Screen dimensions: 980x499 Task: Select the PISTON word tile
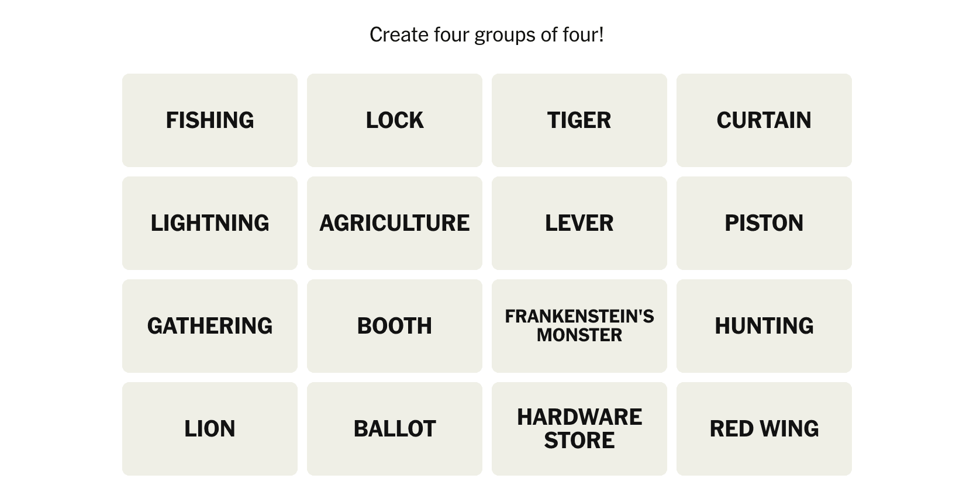[x=764, y=223]
